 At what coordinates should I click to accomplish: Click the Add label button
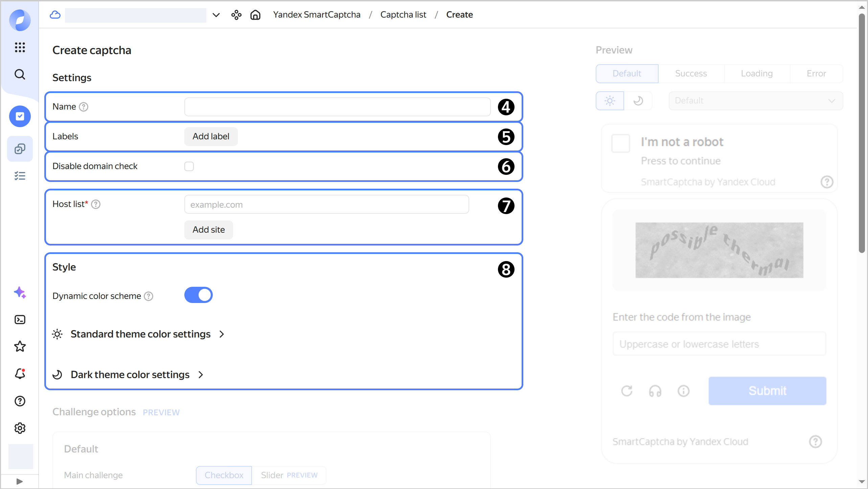211,137
